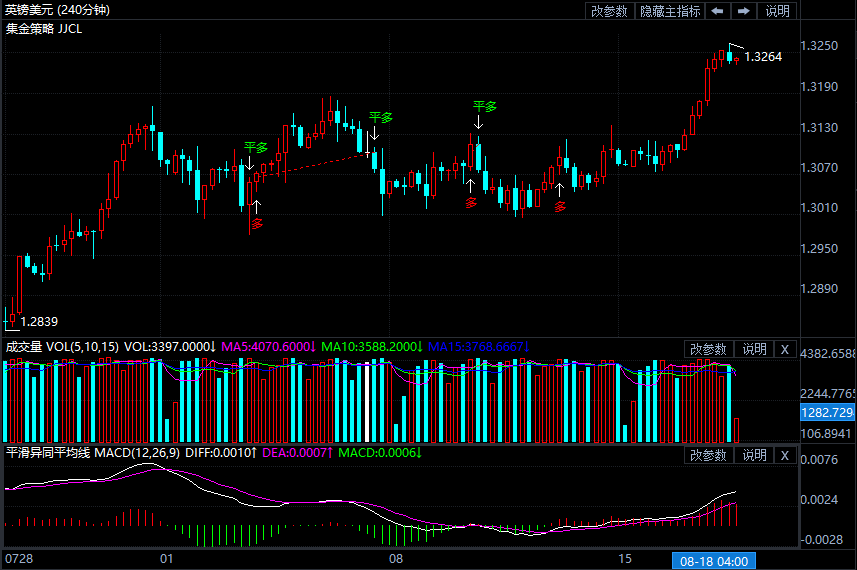Close the MACD panel with X
The image size is (857, 570).
(785, 456)
